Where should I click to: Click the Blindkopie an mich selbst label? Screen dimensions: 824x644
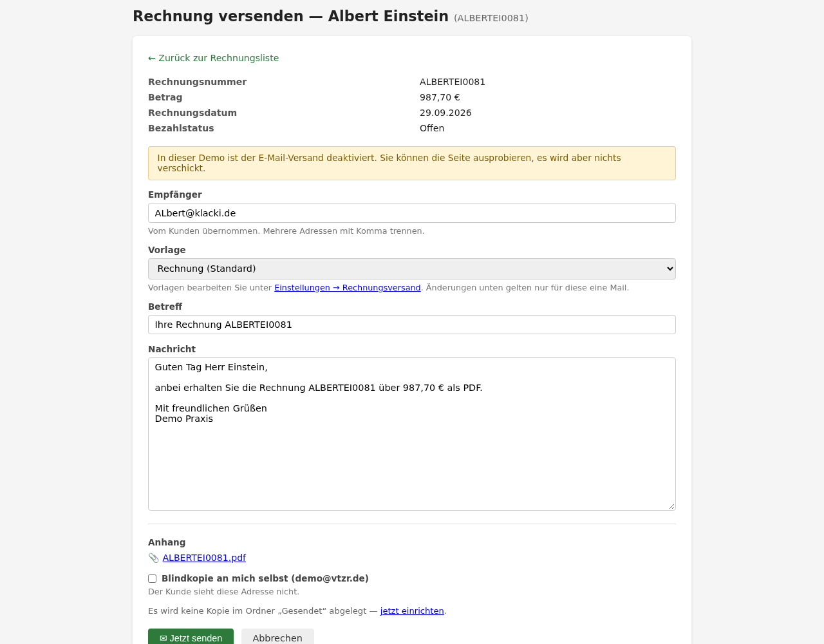click(265, 578)
